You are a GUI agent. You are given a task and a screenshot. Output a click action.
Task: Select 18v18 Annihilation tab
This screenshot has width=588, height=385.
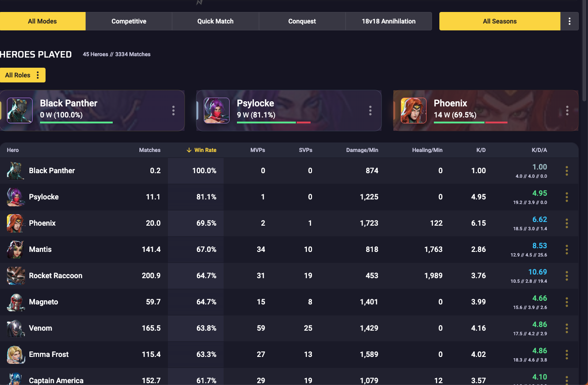click(388, 21)
